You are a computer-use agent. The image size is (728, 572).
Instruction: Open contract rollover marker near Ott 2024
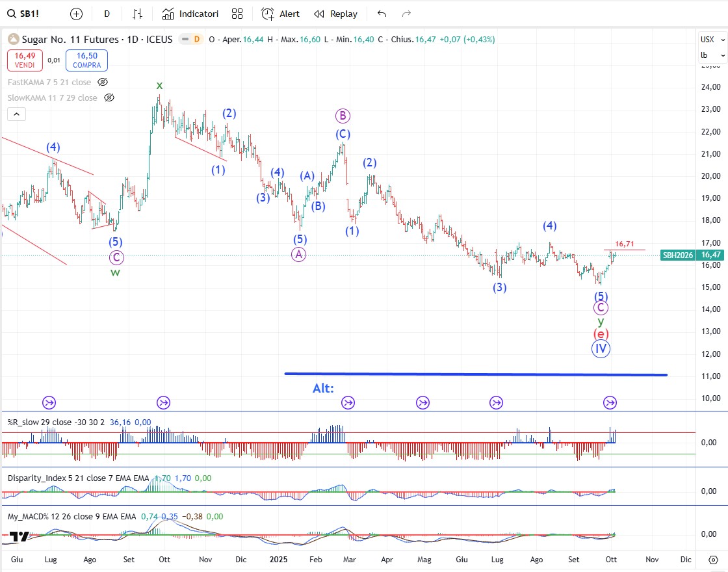[163, 402]
